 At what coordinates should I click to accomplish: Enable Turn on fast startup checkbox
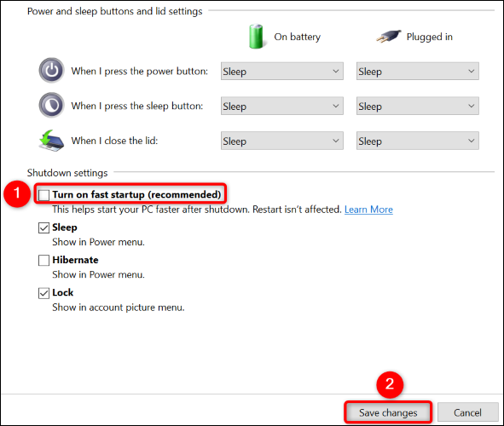coord(43,195)
